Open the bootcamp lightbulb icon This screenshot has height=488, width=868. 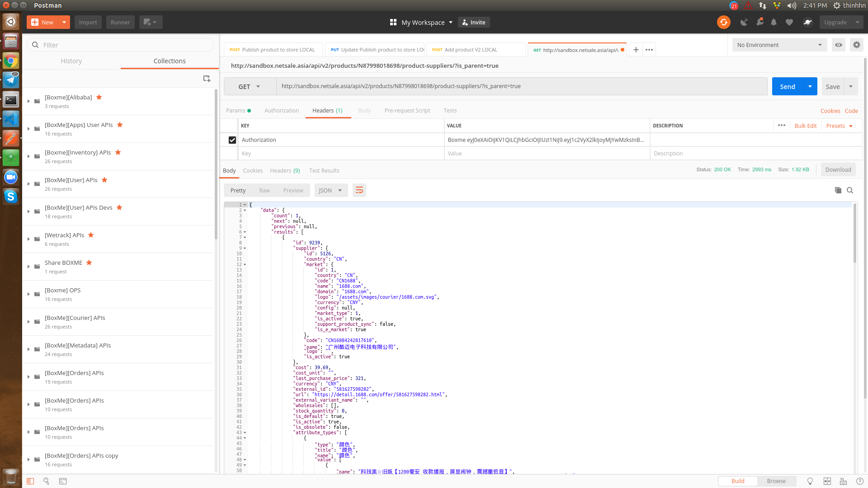[810, 481]
